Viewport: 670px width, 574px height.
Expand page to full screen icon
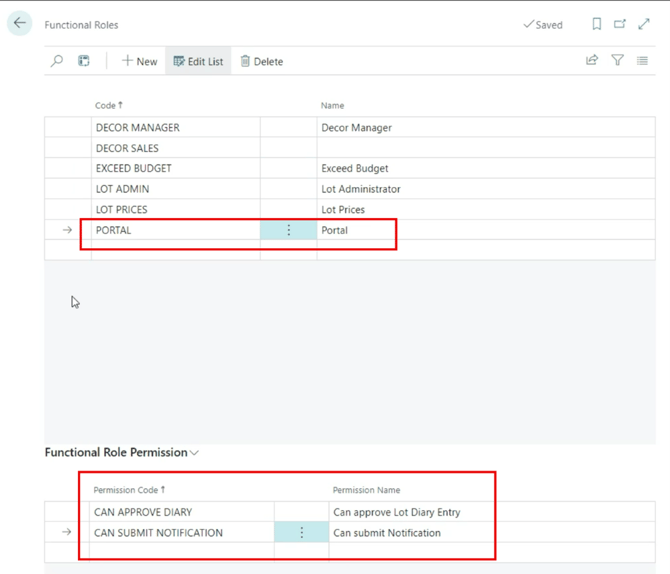644,24
